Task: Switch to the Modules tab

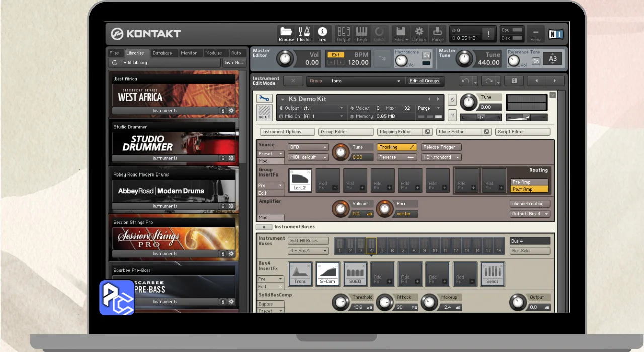Action: tap(214, 53)
